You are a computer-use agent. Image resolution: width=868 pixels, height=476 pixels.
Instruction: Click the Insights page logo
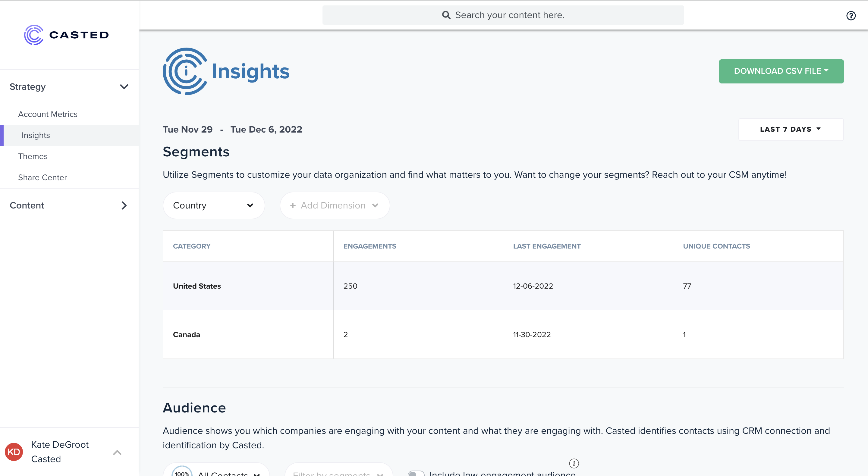point(226,71)
